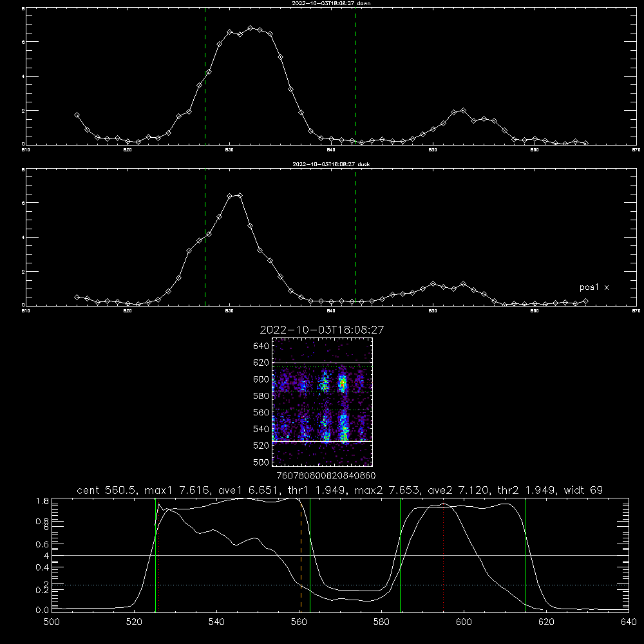Click the timestamp title above the spectral image
This screenshot has height=644, width=644.
pos(322,330)
